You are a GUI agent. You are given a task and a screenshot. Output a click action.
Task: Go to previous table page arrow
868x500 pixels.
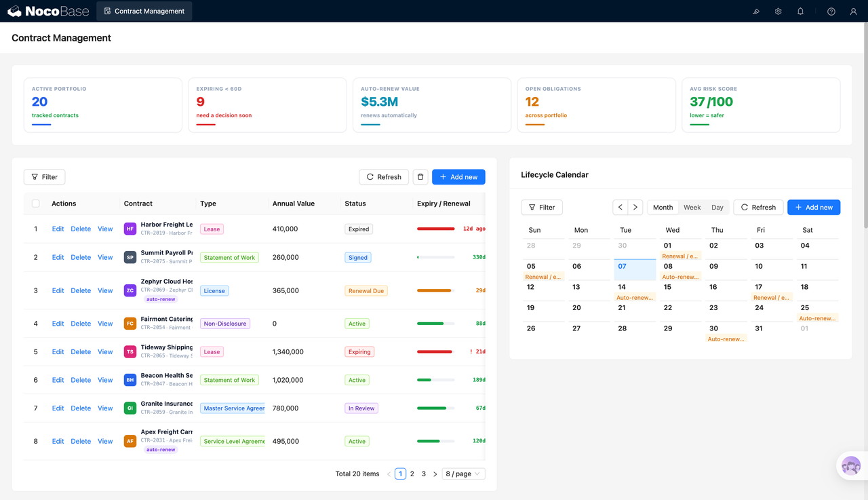click(x=389, y=474)
